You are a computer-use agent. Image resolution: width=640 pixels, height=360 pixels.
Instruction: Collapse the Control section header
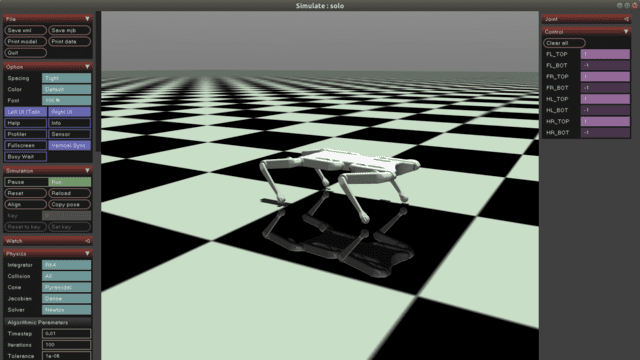586,31
